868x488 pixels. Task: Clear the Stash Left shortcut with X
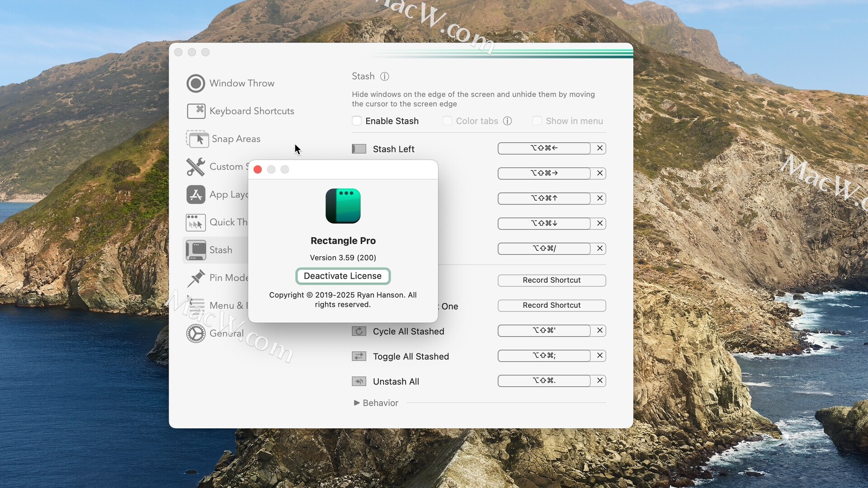pos(600,148)
